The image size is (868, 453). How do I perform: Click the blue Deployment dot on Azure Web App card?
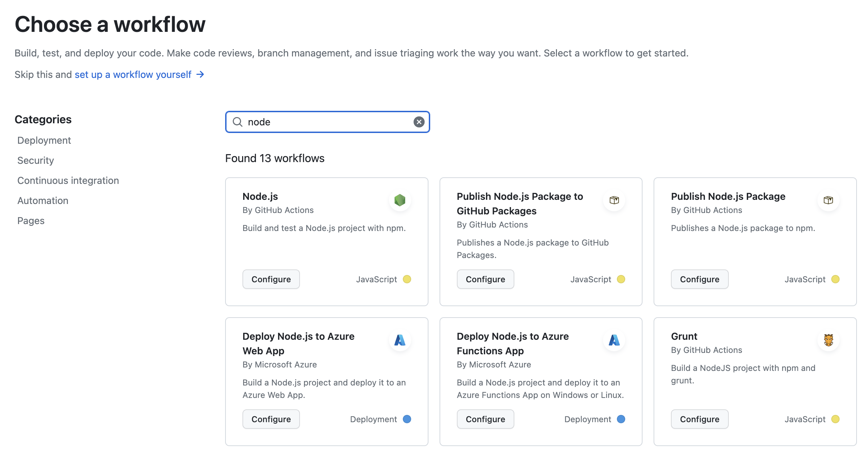[407, 419]
